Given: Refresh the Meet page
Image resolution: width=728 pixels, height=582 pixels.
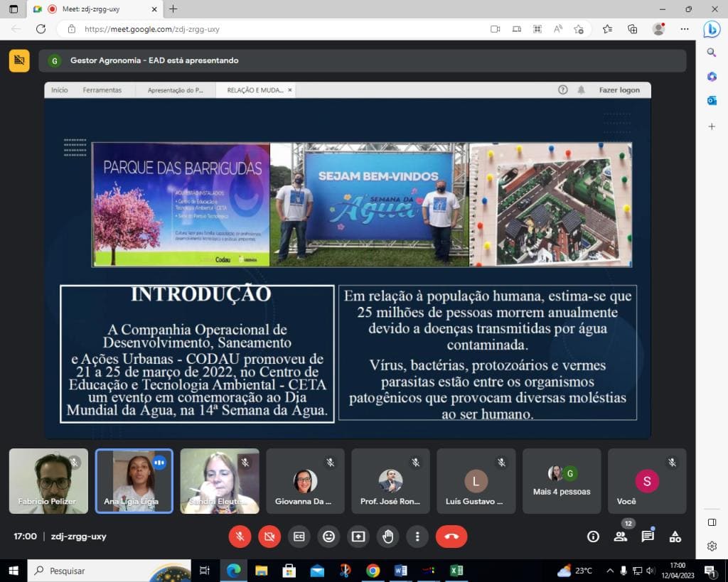Looking at the screenshot, I should click(41, 29).
